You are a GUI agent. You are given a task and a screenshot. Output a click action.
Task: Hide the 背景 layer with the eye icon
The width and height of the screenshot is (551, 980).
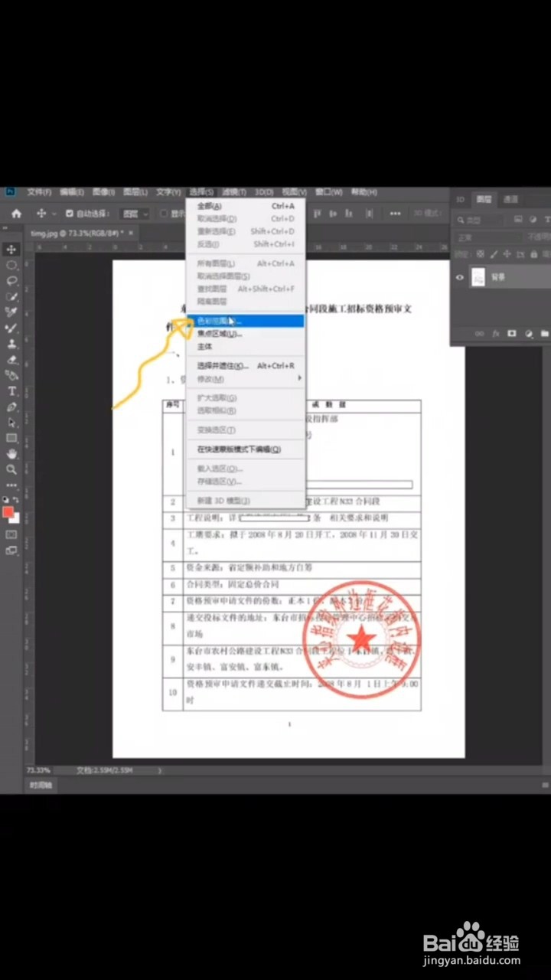pos(460,277)
